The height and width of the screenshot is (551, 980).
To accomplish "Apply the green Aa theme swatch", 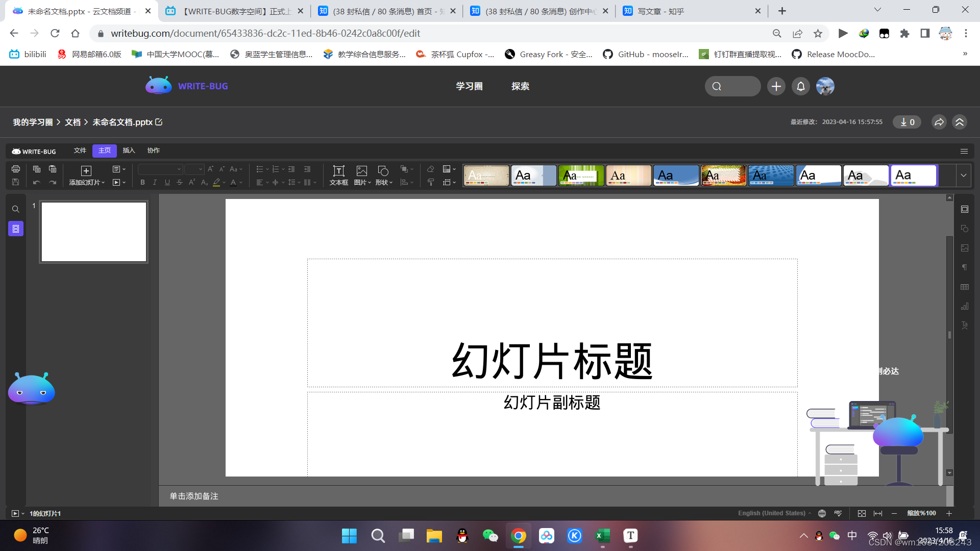I will click(581, 175).
